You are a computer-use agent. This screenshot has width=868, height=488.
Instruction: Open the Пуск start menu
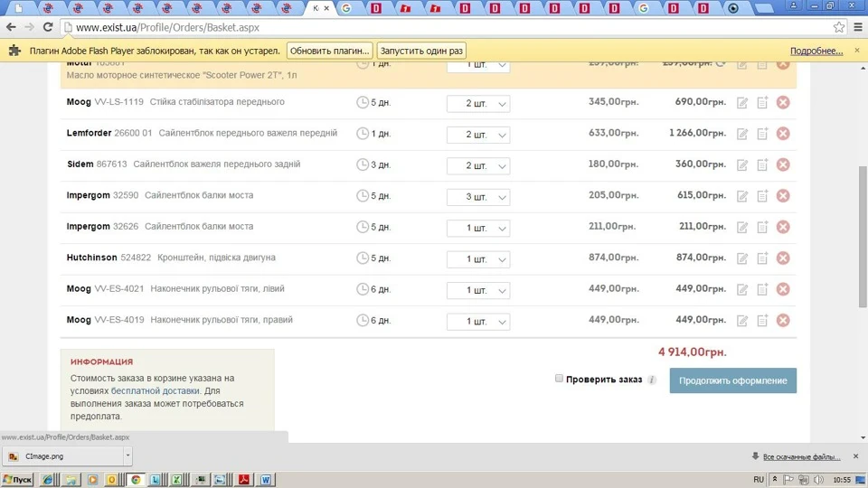18,480
